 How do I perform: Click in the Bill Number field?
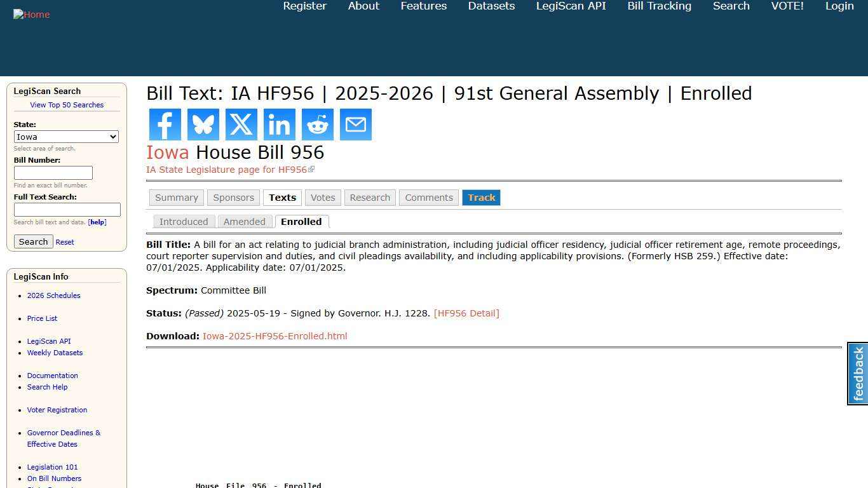point(53,172)
